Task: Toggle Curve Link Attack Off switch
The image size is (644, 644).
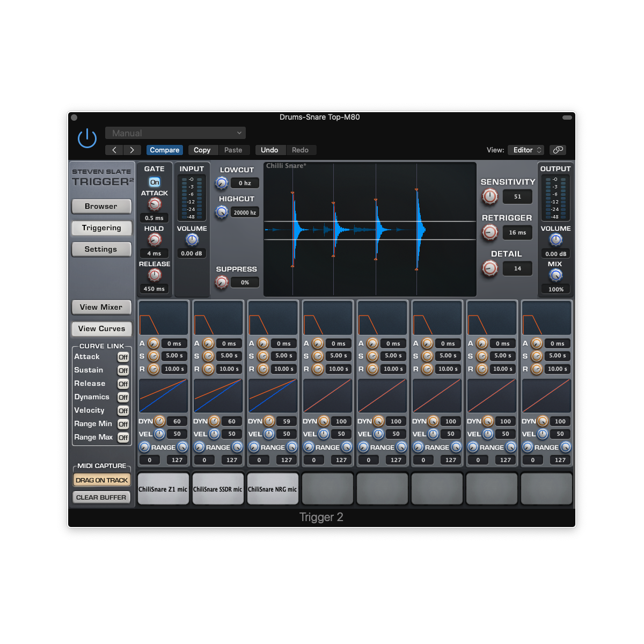Action: (123, 357)
